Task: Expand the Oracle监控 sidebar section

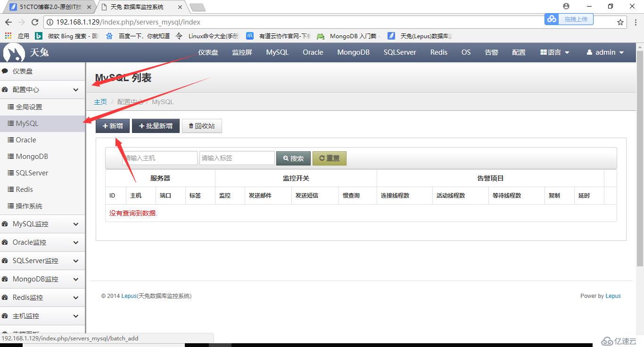Action: tap(42, 242)
